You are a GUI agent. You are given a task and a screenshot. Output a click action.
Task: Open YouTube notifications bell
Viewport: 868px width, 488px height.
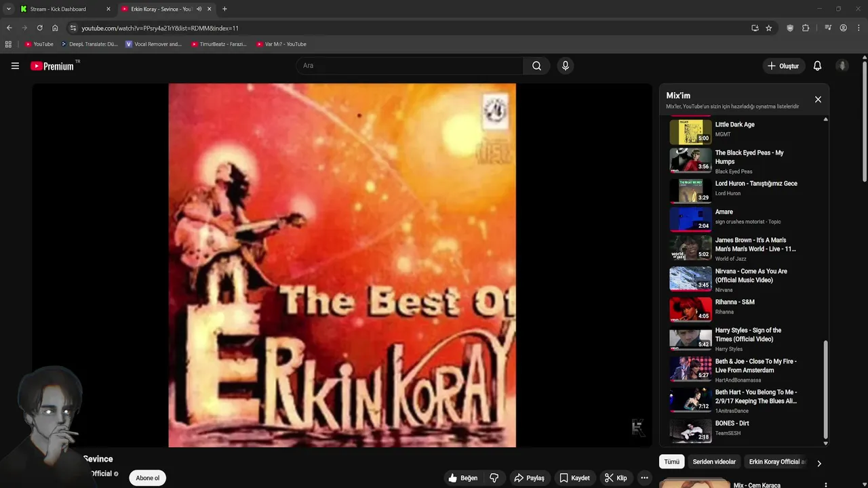pyautogui.click(x=817, y=66)
